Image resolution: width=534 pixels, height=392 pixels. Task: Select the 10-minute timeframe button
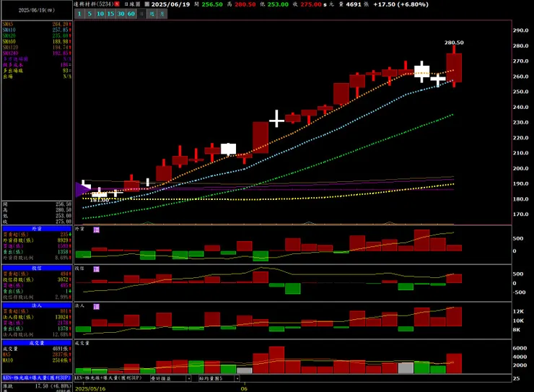100,14
